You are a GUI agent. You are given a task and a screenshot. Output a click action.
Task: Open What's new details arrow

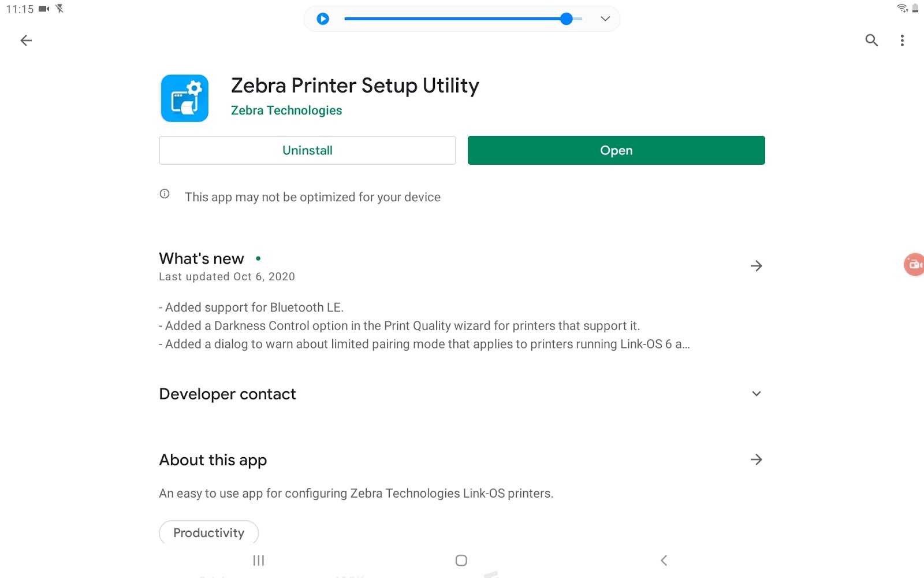[x=756, y=266]
